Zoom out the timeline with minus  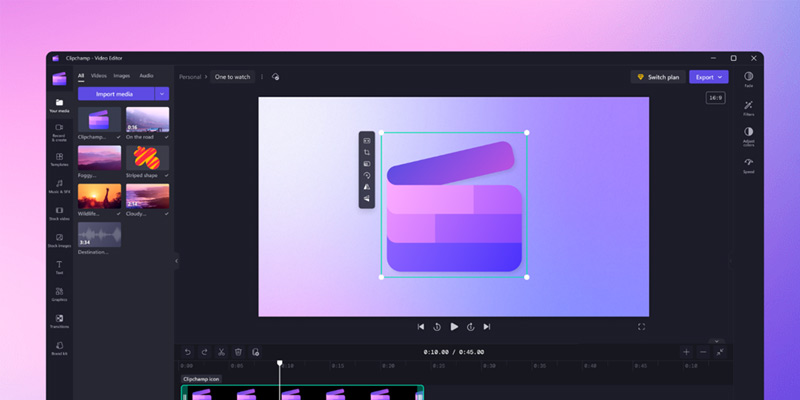[x=703, y=352]
